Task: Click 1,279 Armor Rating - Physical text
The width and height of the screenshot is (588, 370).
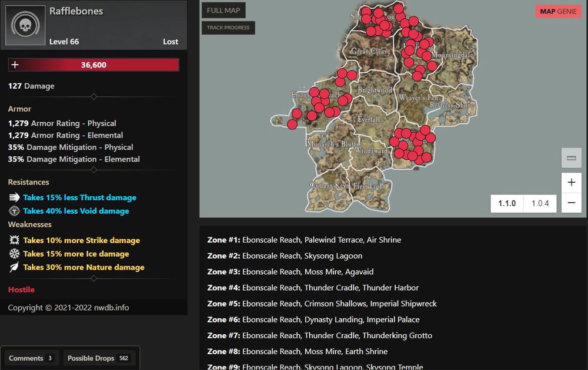Action: [62, 123]
